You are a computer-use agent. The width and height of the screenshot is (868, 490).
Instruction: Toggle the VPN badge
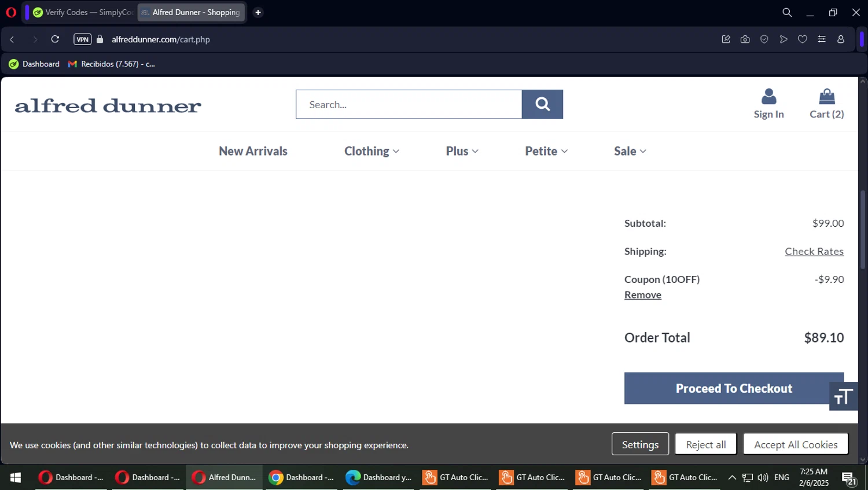(82, 39)
